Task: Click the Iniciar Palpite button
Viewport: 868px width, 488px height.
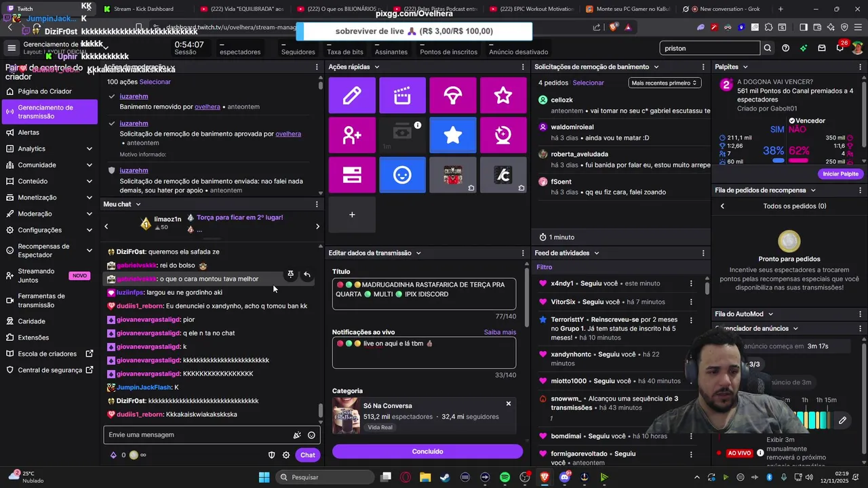Action: coord(840,174)
